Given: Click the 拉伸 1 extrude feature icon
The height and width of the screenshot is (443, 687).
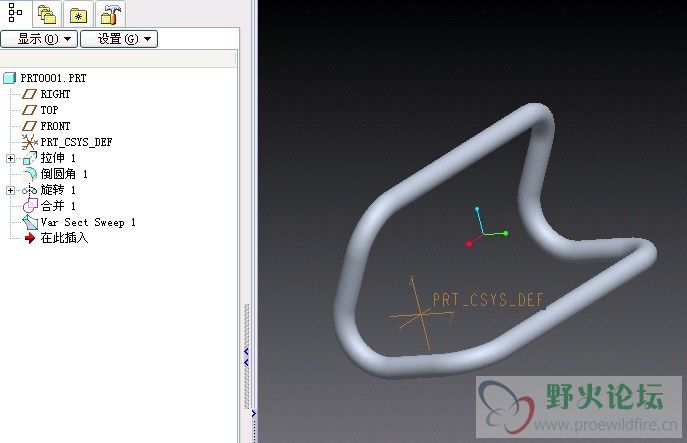Looking at the screenshot, I should coord(30,158).
